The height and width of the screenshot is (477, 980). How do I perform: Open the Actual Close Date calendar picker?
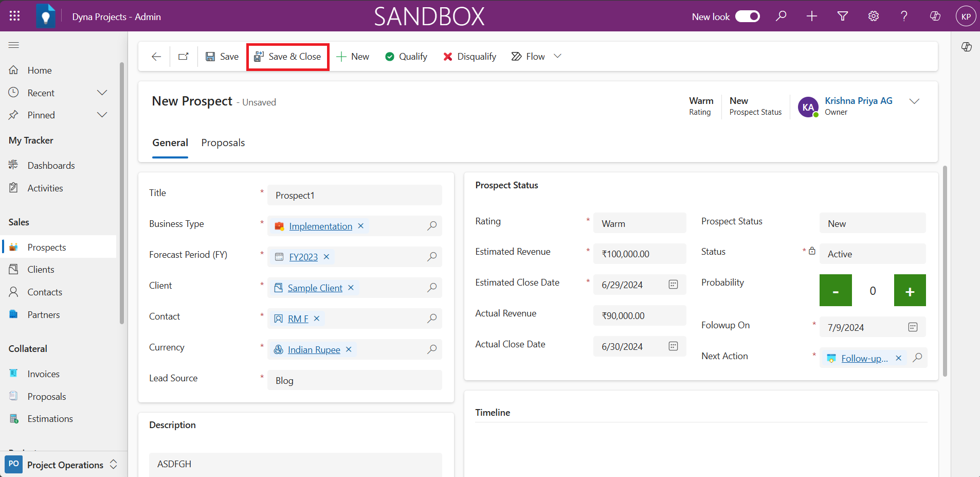pos(673,346)
